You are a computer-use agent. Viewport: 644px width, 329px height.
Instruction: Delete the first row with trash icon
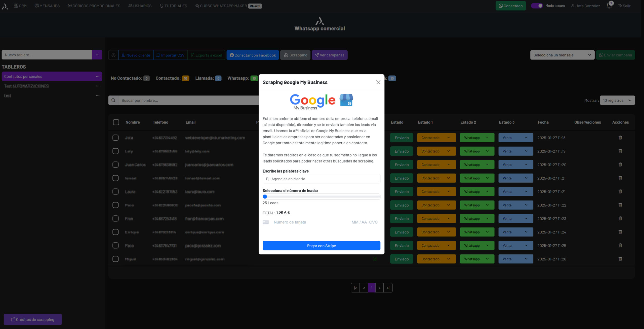coord(620,138)
